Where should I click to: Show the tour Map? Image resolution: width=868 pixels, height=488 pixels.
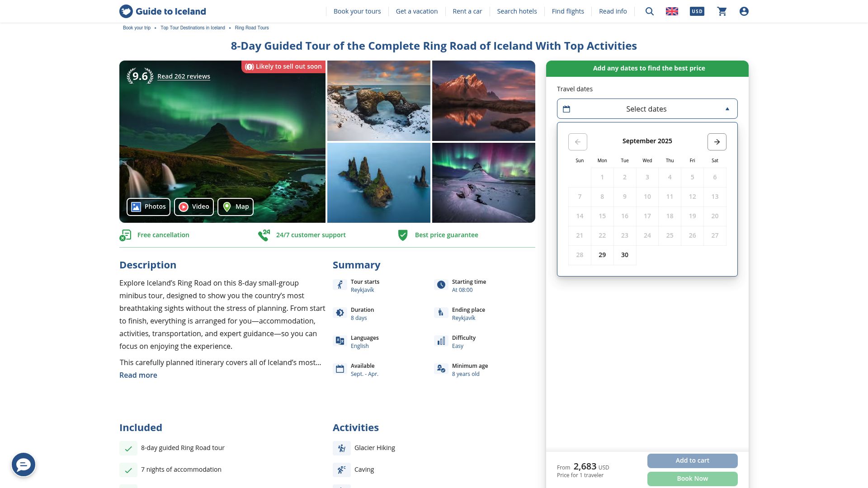pos(236,207)
